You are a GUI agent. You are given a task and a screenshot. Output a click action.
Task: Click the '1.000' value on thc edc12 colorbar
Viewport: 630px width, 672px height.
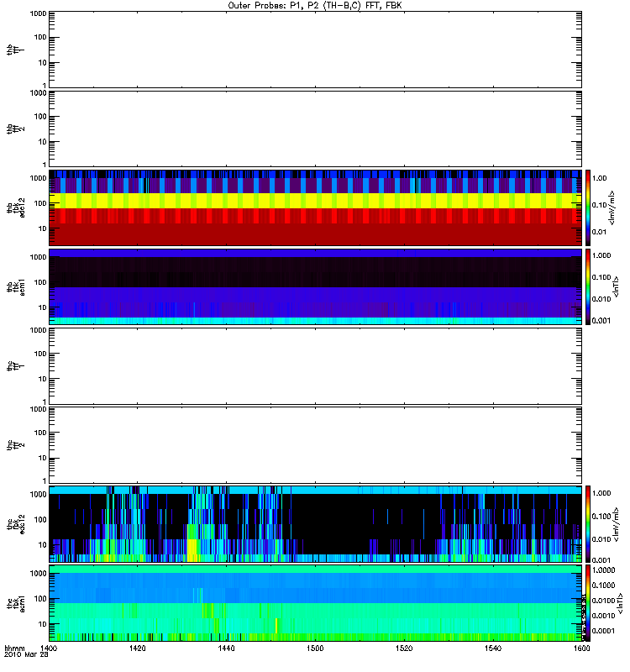coord(601,493)
